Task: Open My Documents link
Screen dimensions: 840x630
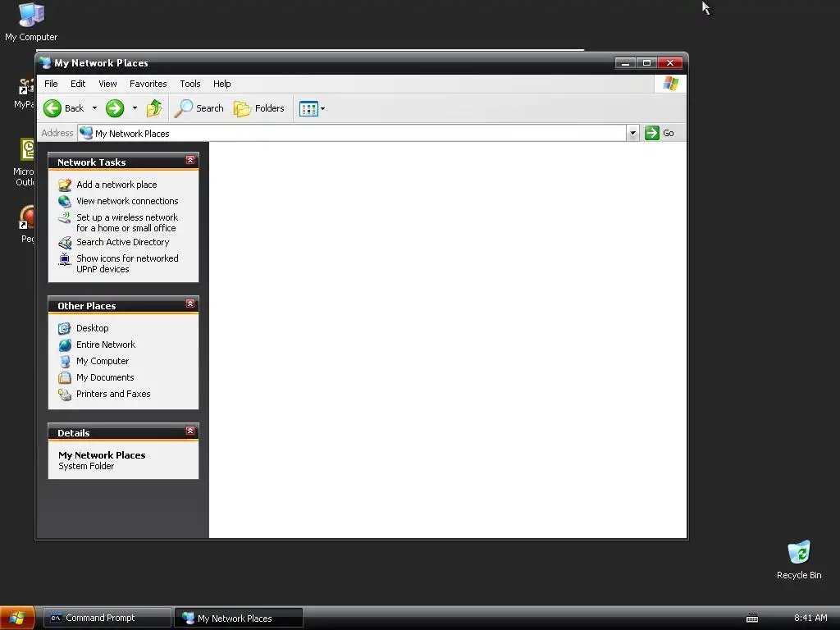Action: pos(105,377)
